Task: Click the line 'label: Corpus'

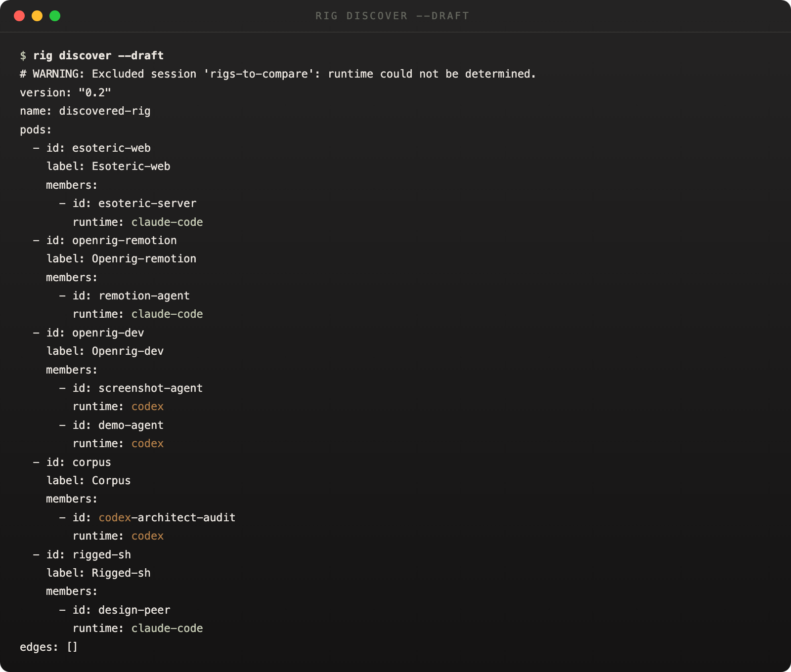Action: pyautogui.click(x=88, y=480)
